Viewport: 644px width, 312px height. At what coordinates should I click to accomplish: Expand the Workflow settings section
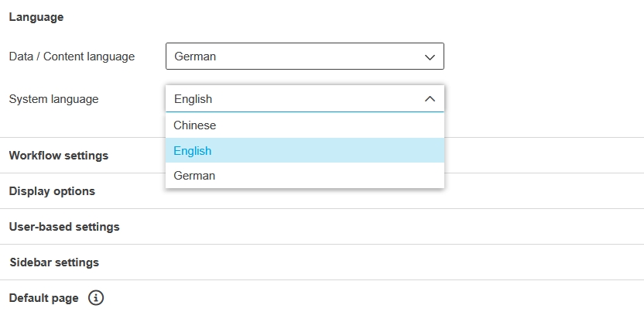[x=59, y=156]
